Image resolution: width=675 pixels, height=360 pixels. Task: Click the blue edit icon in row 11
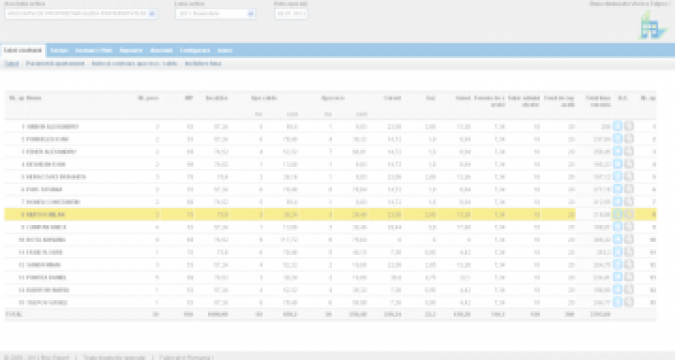pyautogui.click(x=618, y=252)
